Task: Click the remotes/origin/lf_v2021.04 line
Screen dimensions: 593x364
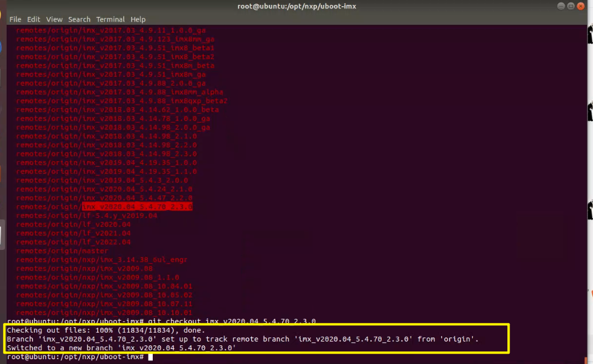Action: click(x=73, y=233)
